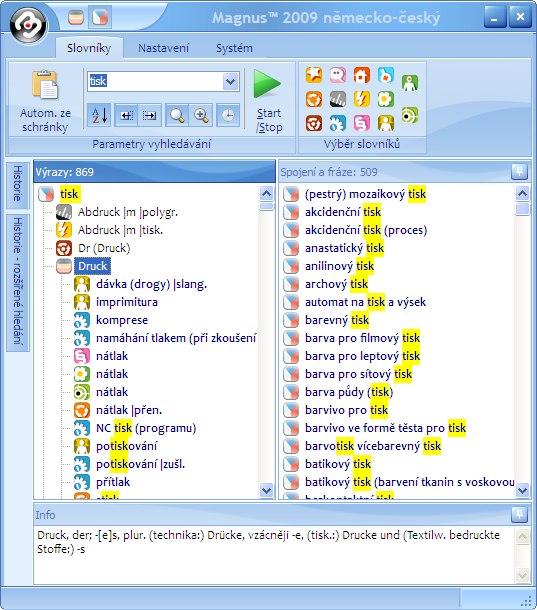
Task: Toggle the A-Z alphabetical sort button
Action: (99, 115)
